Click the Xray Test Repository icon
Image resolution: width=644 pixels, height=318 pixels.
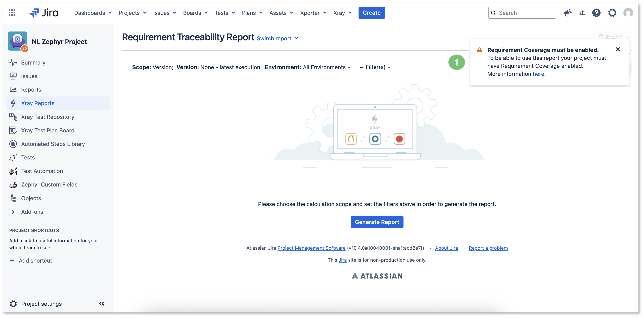13,117
